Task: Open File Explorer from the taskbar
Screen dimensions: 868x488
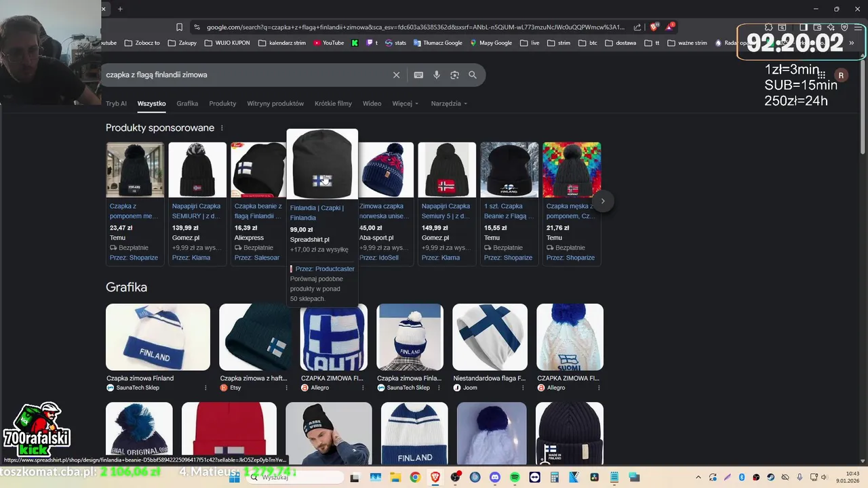Action: point(395,477)
